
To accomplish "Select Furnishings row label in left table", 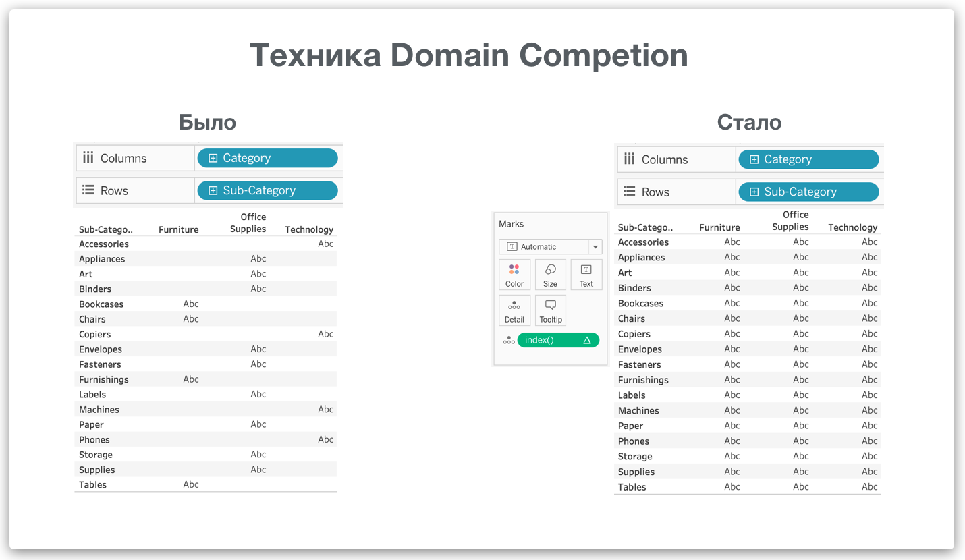I will pyautogui.click(x=104, y=379).
